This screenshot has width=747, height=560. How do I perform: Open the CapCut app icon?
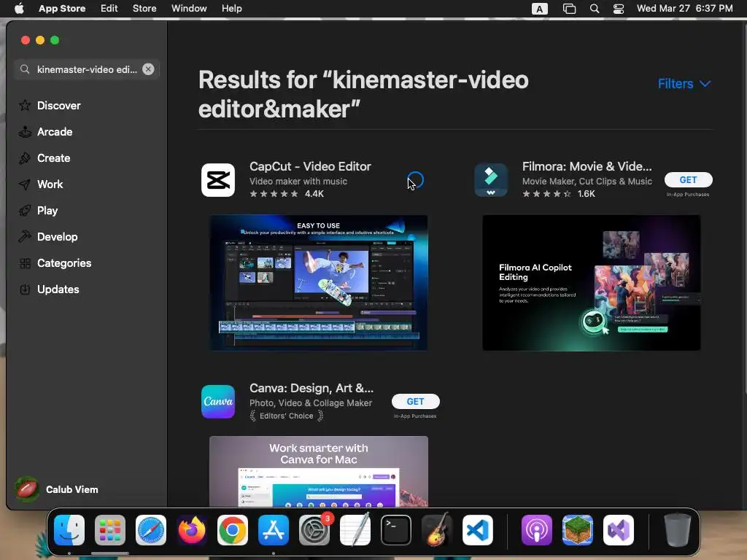coord(217,180)
